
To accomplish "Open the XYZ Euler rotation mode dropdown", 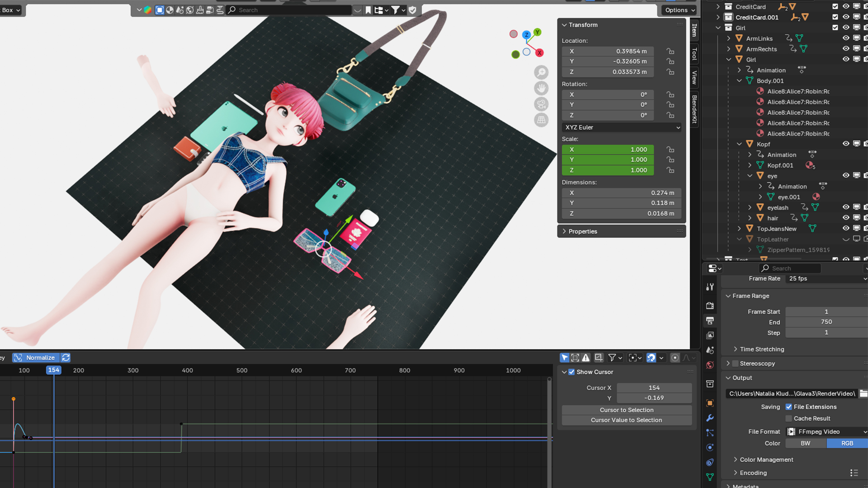I will click(x=622, y=127).
